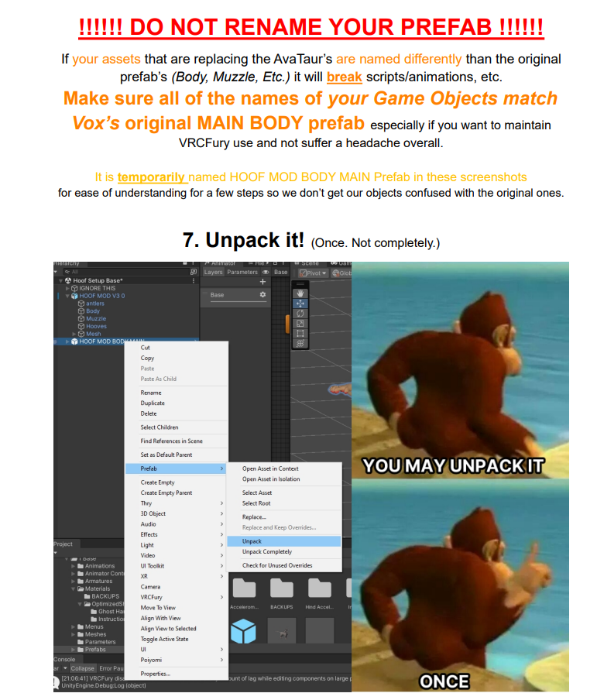Open Hoof Setup Base scene options menu
Image resolution: width=597 pixels, height=700 pixels.
click(x=194, y=280)
